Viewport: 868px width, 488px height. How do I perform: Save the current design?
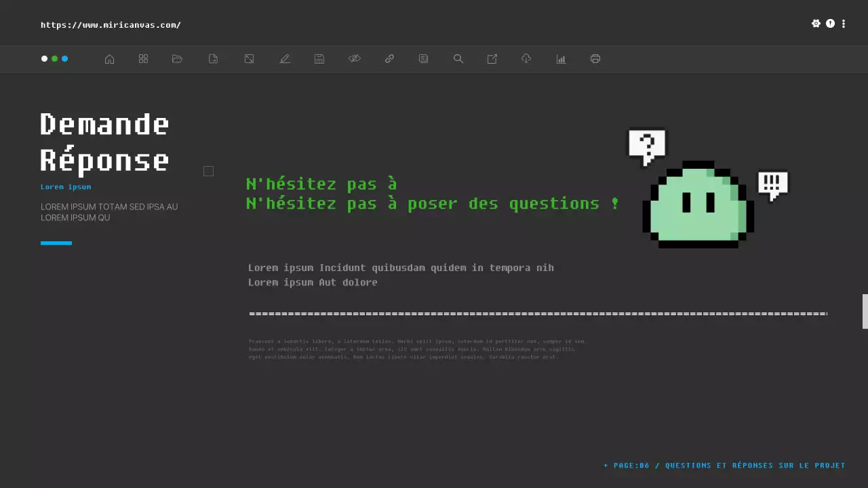[319, 59]
